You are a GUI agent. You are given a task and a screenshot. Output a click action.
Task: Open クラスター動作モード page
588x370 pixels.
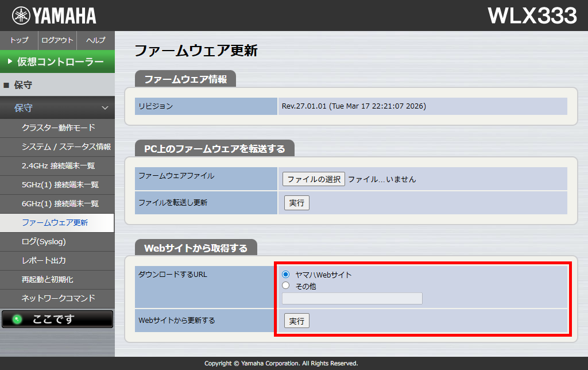(57, 128)
